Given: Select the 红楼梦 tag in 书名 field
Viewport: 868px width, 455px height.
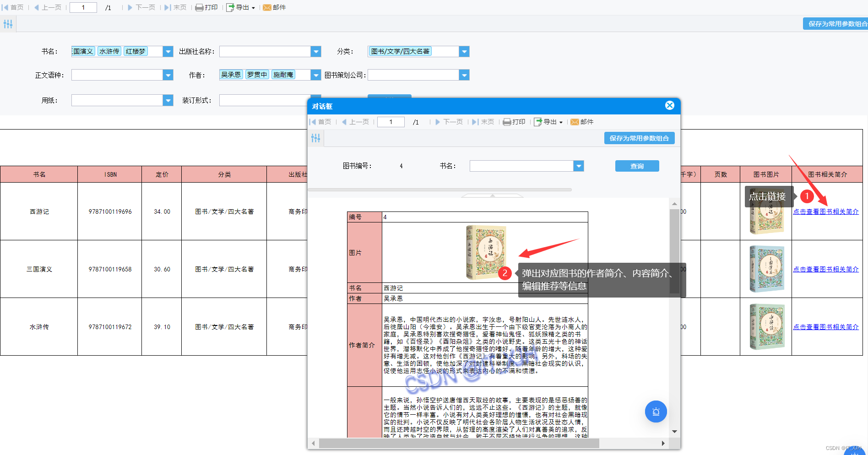Looking at the screenshot, I should click(x=136, y=51).
